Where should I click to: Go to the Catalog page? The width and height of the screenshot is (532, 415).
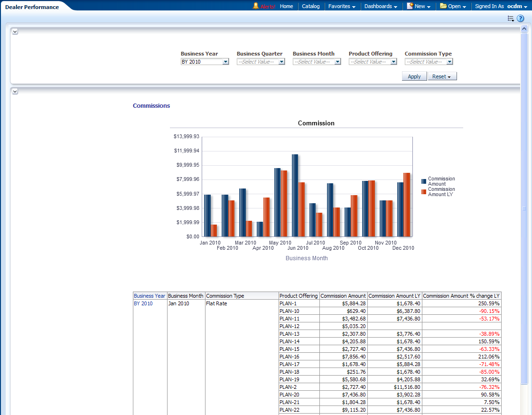click(x=311, y=6)
